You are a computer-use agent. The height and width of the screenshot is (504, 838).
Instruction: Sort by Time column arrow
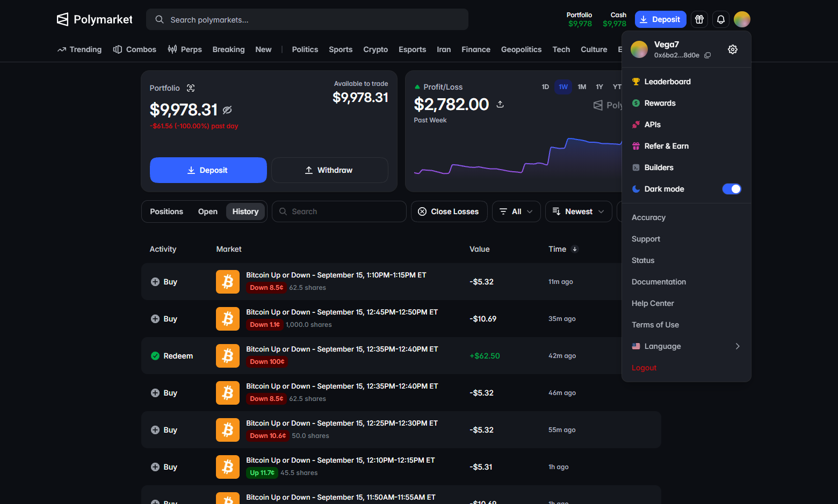point(575,249)
